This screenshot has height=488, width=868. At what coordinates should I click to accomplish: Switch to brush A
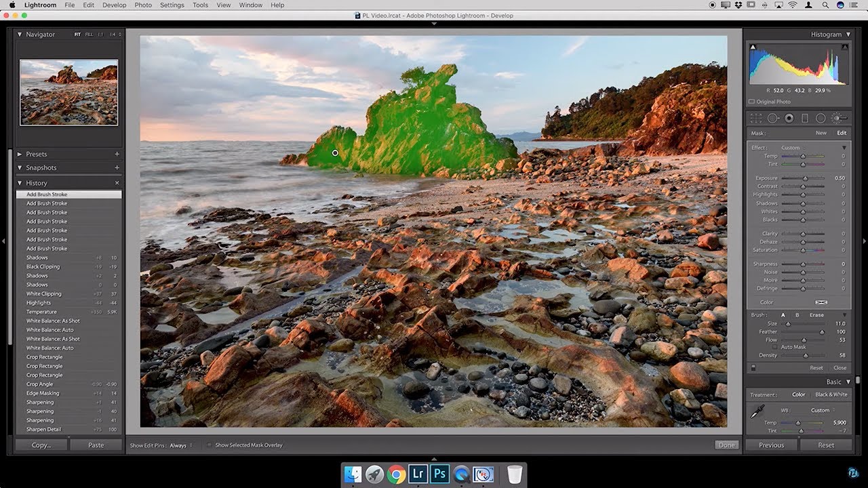783,315
